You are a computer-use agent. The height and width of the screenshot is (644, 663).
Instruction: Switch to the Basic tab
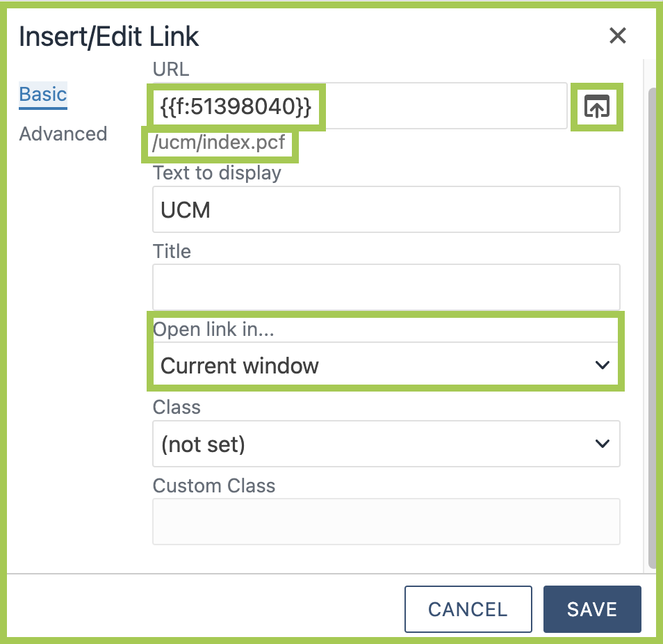43,94
